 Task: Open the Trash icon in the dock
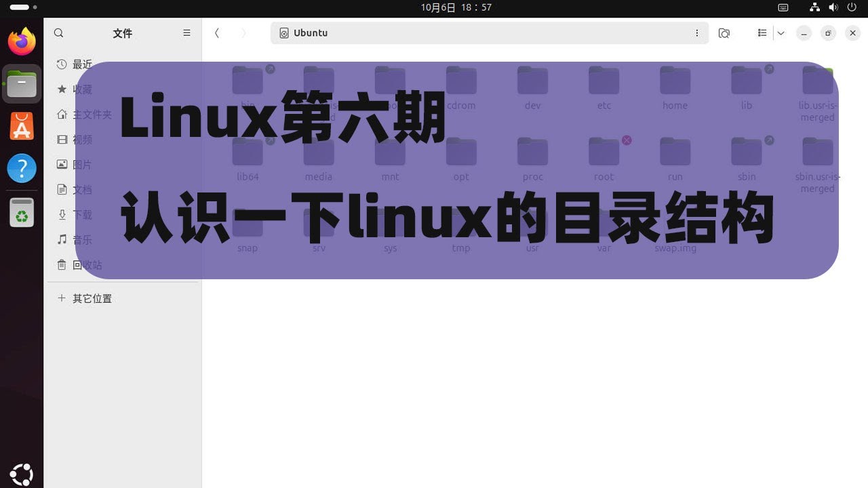(22, 211)
